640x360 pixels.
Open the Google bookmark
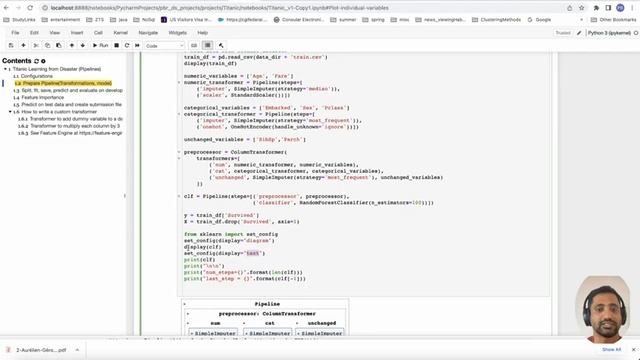[539, 20]
